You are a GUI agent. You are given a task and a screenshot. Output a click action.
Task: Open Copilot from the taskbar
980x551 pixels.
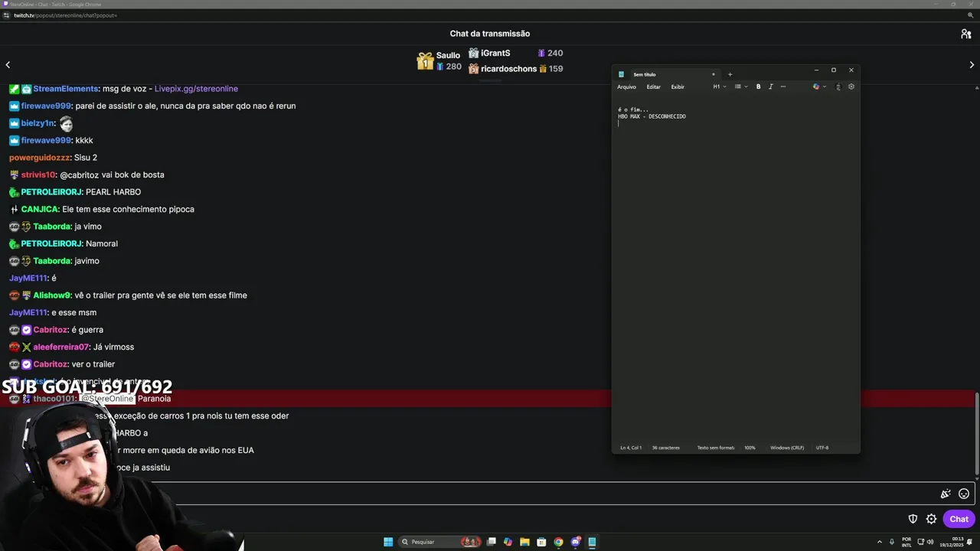(508, 542)
